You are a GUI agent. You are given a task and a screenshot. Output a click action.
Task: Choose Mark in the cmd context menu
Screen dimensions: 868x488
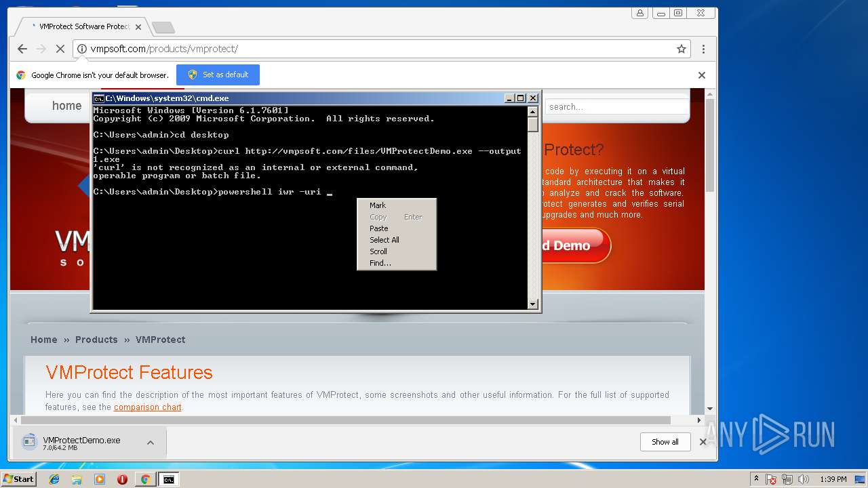coord(397,205)
